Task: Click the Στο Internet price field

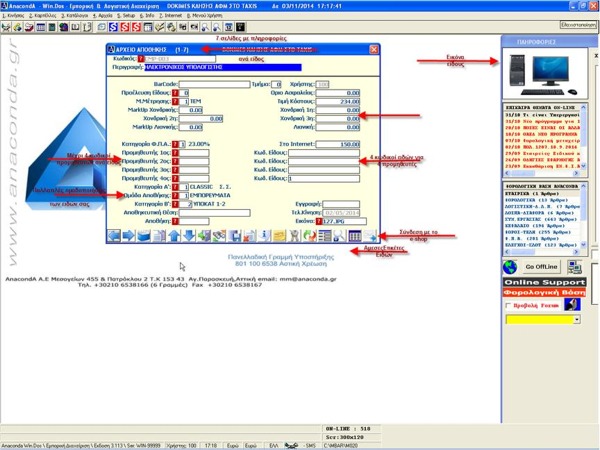Action: tap(338, 144)
